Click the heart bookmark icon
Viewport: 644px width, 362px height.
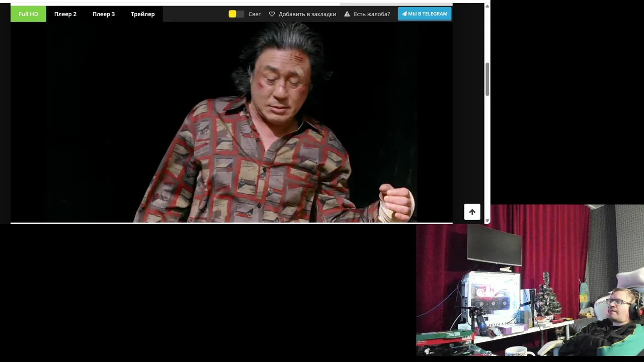pyautogui.click(x=272, y=14)
